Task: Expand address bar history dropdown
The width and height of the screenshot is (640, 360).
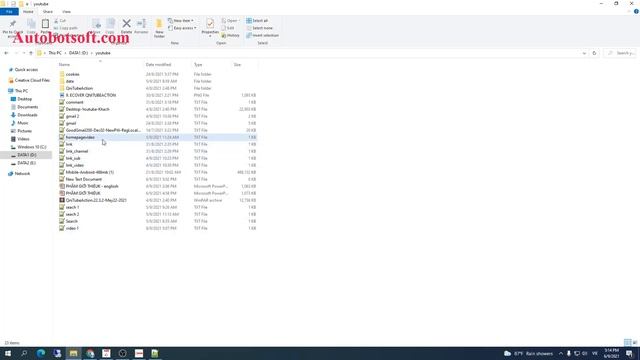Action: tap(584, 53)
